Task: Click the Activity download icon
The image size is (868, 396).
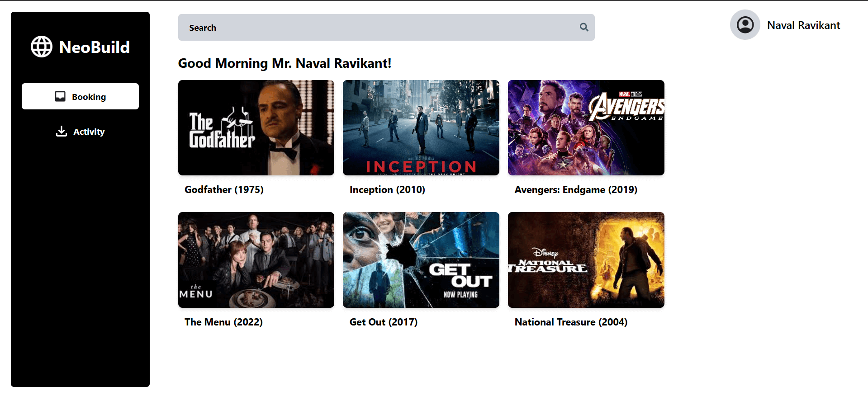Action: (62, 131)
